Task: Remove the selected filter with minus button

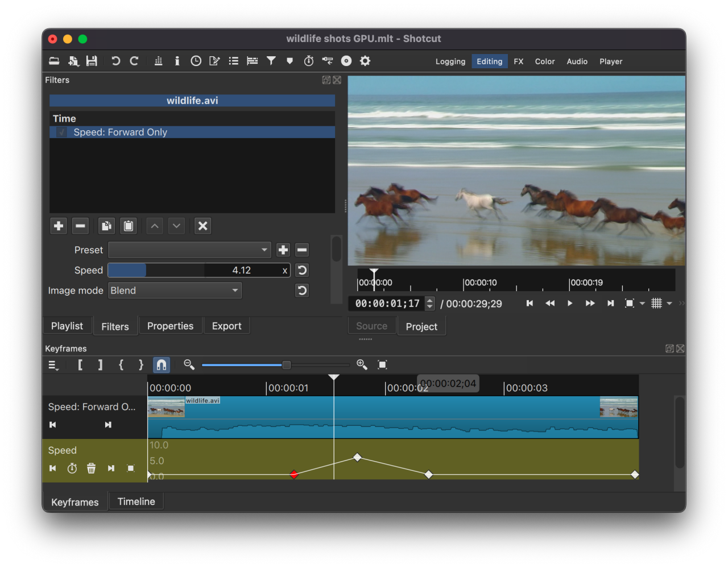Action: 81,226
